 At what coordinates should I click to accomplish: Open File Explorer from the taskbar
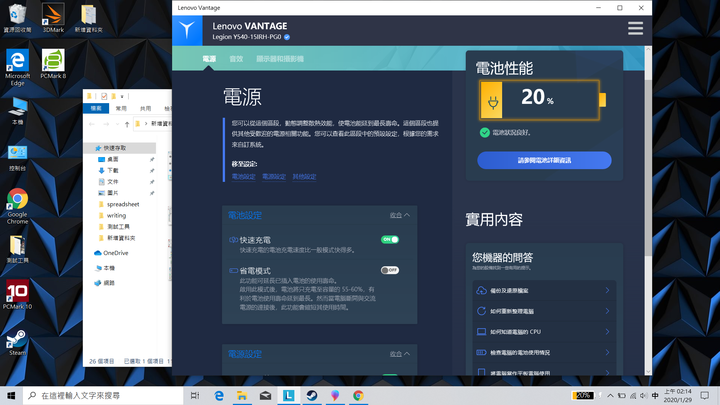point(242,395)
